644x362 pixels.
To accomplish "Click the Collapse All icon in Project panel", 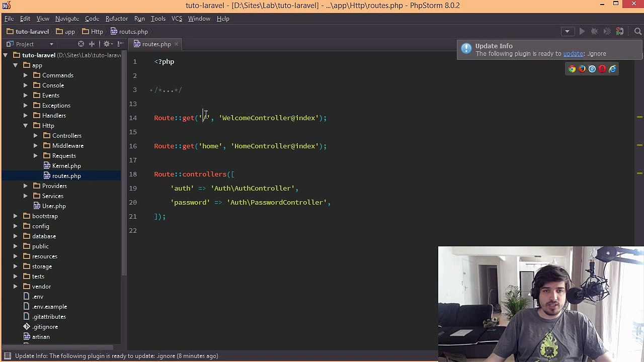I will [x=92, y=44].
